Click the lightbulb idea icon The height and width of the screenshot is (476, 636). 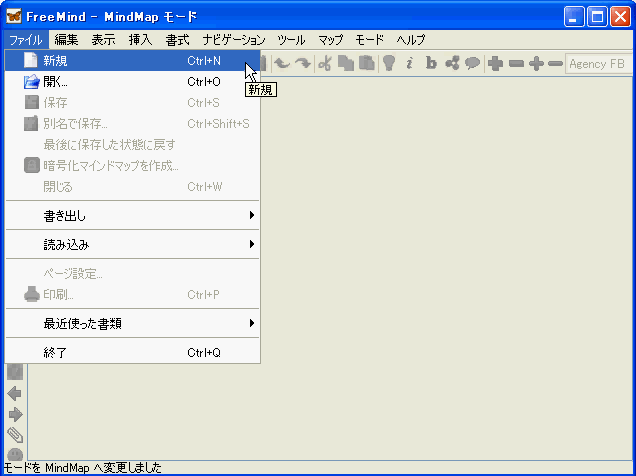tap(389, 64)
